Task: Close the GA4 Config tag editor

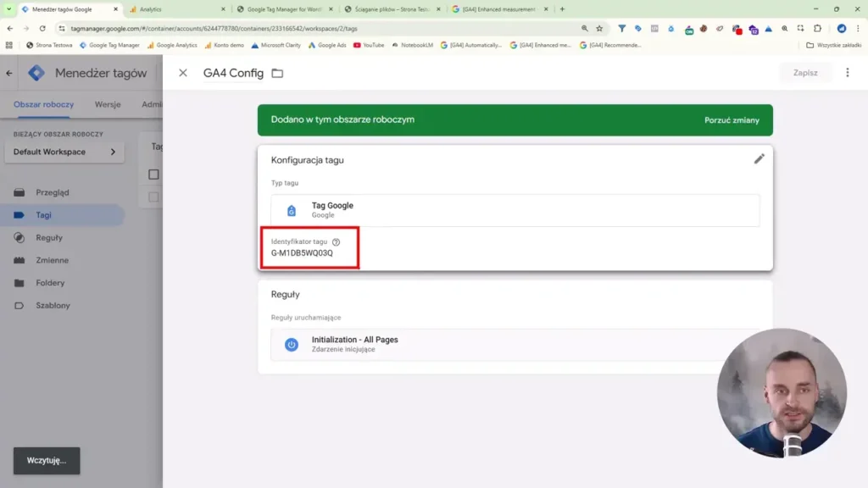Action: (183, 73)
